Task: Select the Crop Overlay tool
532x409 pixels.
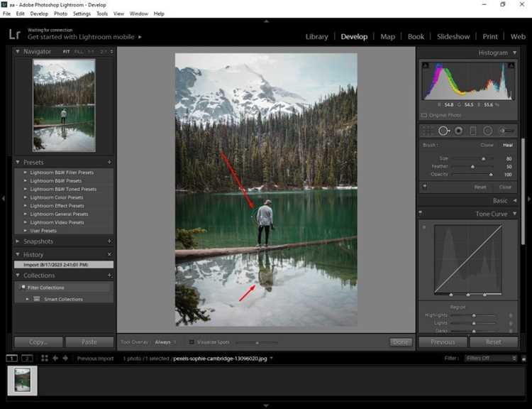Action: [428, 131]
